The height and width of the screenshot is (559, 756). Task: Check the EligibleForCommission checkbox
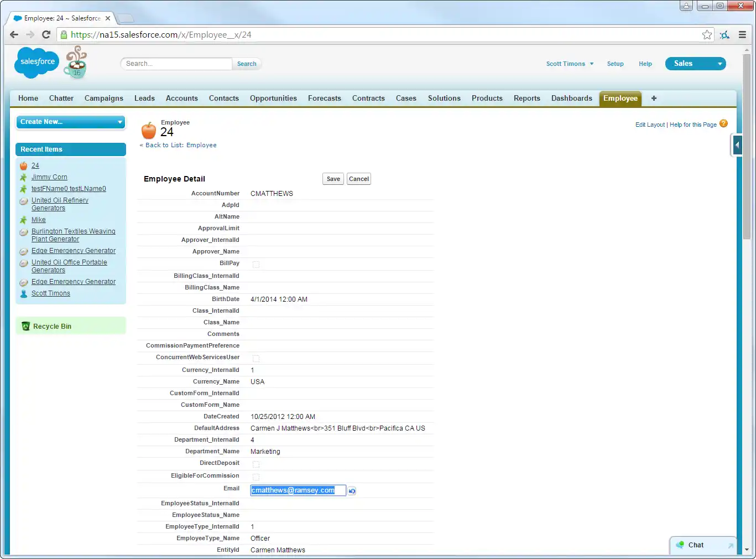pyautogui.click(x=256, y=477)
